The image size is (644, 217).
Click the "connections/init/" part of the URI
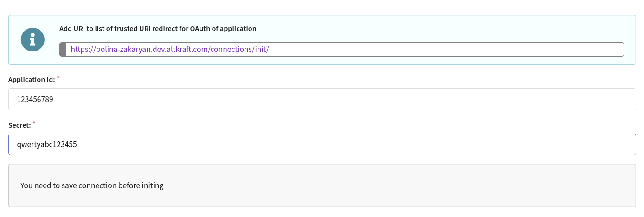[239, 50]
